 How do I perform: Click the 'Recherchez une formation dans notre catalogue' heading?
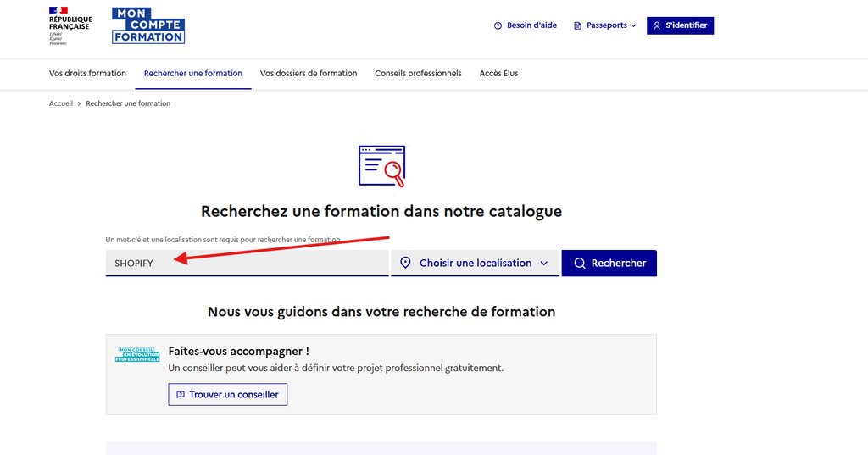(x=381, y=211)
